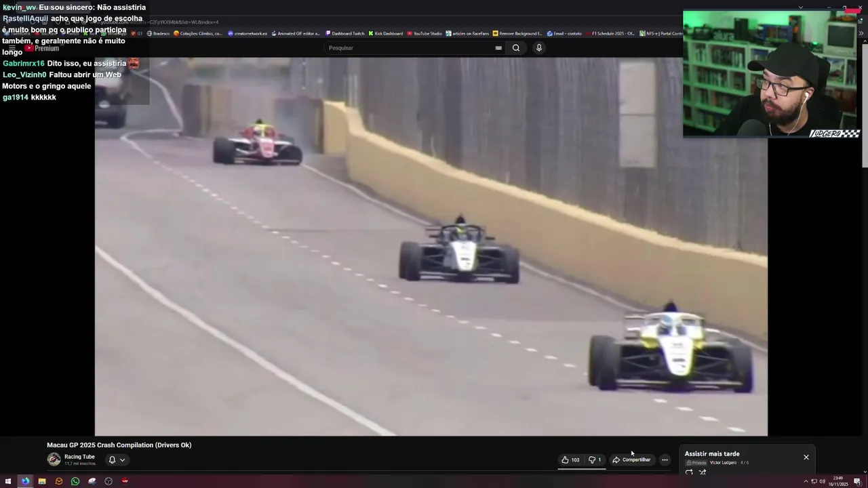The image size is (868, 488).
Task: Open the YouTube Studio bookmark
Action: click(425, 33)
